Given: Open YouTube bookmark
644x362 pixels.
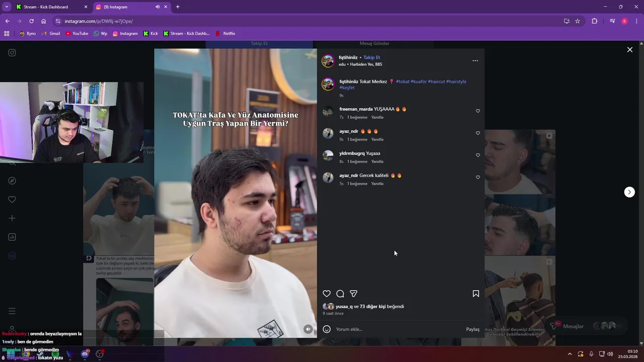Looking at the screenshot, I should (76, 34).
